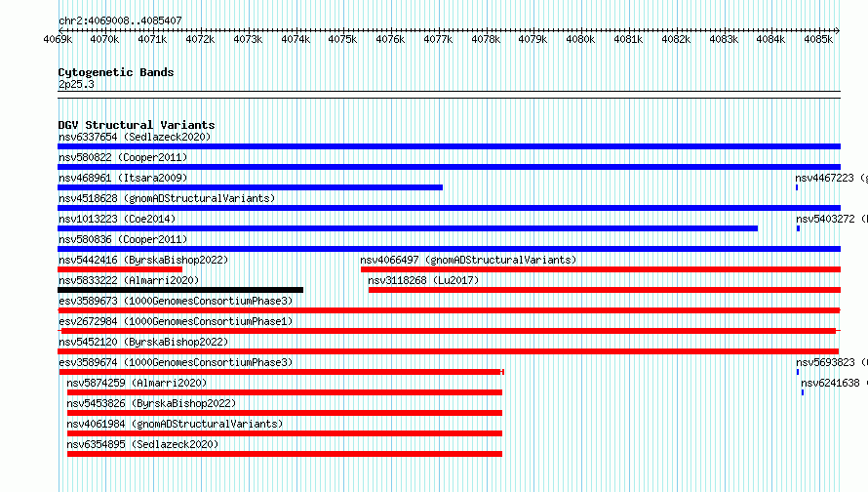The width and height of the screenshot is (868, 492).
Task: Click the 4085k ruler tick label
Action: 818,39
